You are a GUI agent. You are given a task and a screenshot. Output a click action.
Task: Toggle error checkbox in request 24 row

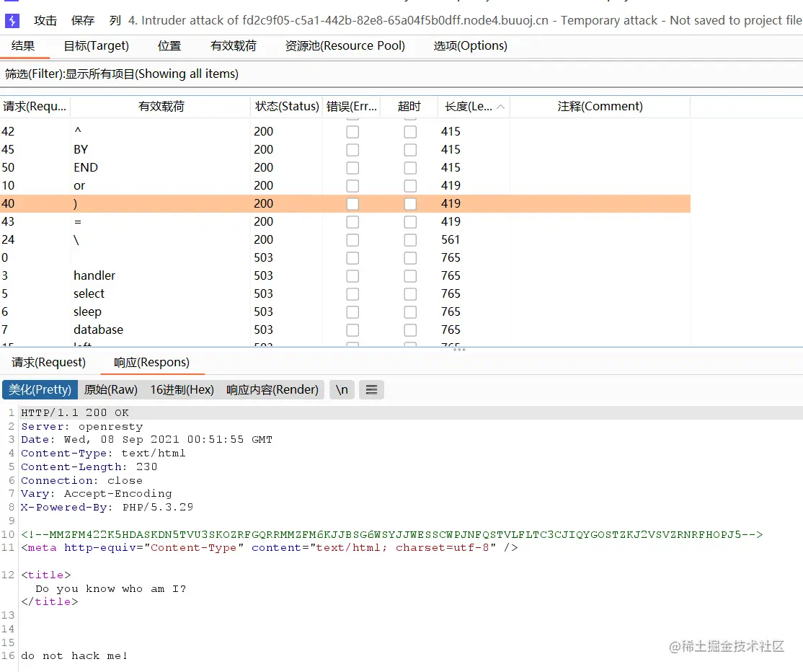point(352,240)
